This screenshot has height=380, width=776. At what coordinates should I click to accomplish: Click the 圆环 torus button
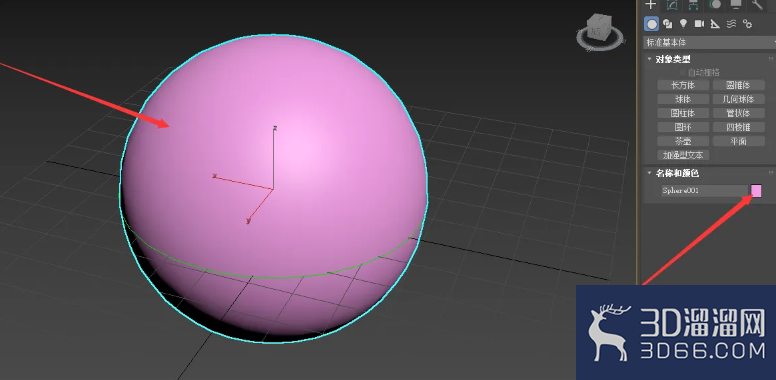(683, 127)
